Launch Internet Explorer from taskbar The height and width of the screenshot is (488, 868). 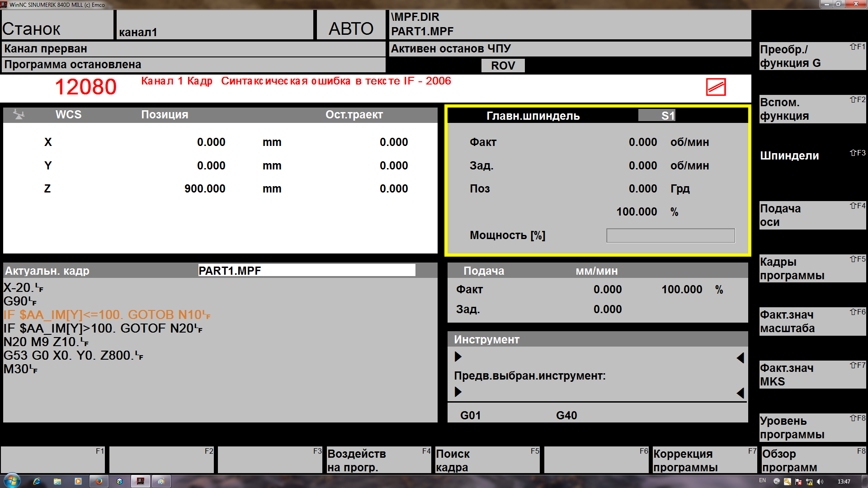[x=37, y=481]
